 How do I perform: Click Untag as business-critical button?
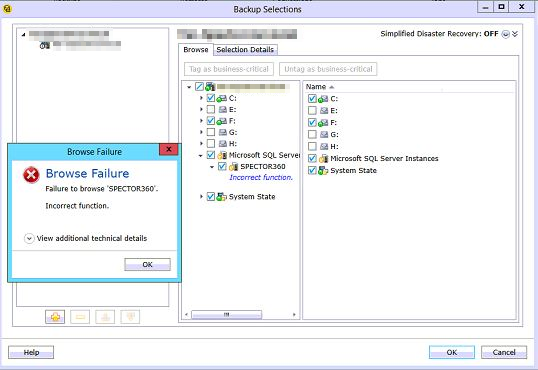pos(328,69)
